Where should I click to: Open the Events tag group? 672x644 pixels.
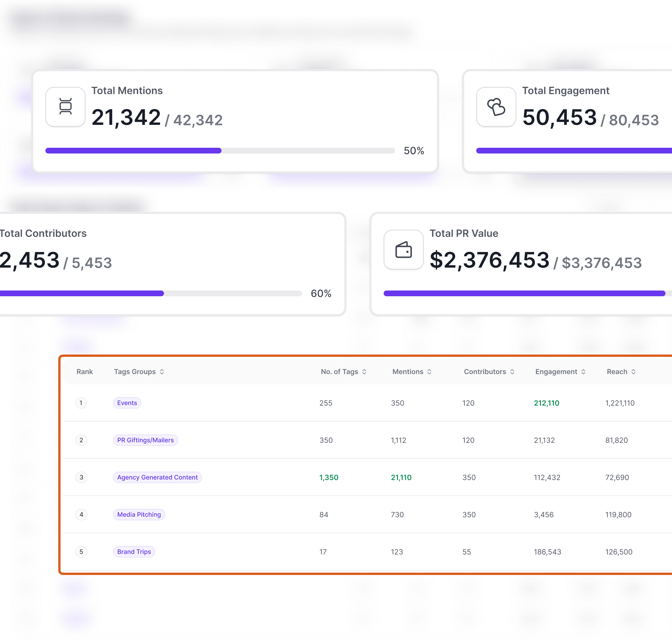[127, 403]
